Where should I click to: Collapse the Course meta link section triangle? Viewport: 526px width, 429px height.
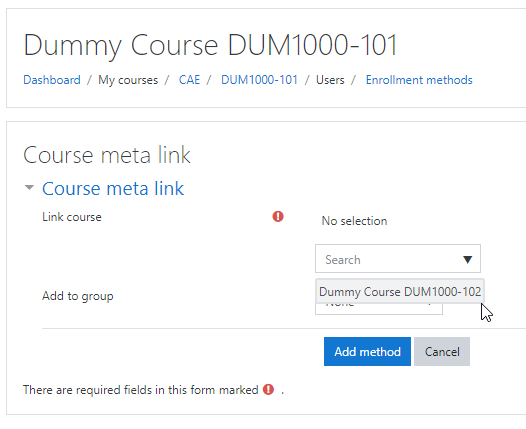click(x=30, y=187)
